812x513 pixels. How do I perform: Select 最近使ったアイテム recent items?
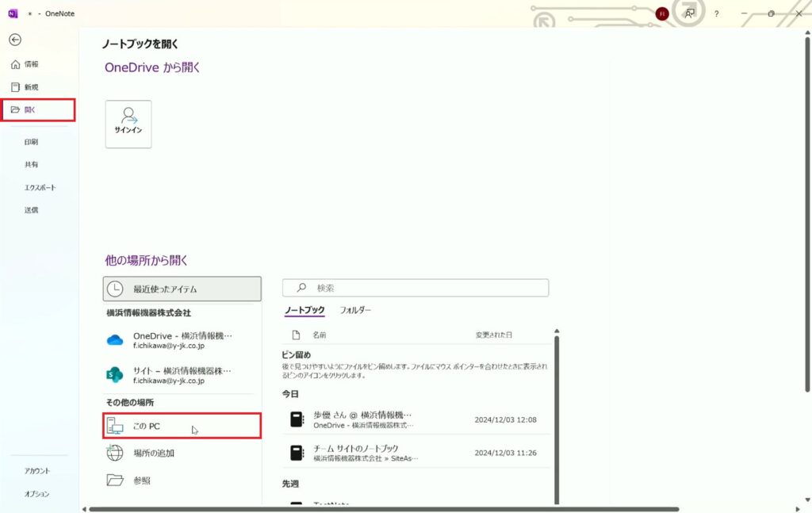tap(182, 289)
